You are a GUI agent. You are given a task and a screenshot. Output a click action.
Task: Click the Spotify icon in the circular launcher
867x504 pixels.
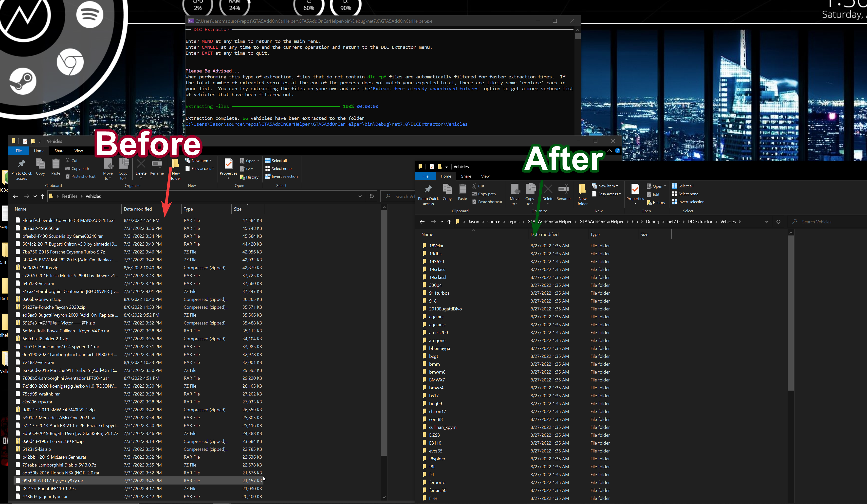tap(90, 15)
